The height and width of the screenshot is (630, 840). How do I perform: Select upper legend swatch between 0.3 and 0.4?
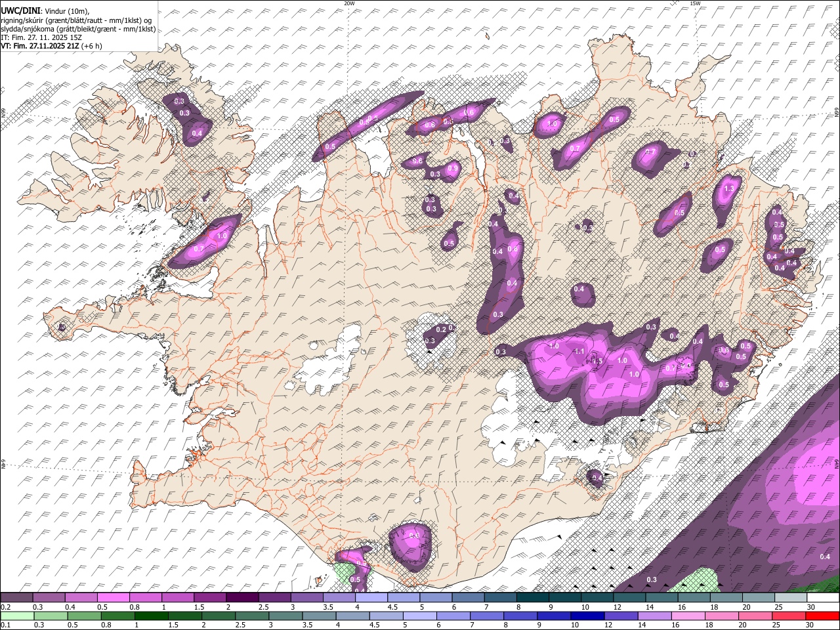click(x=49, y=597)
